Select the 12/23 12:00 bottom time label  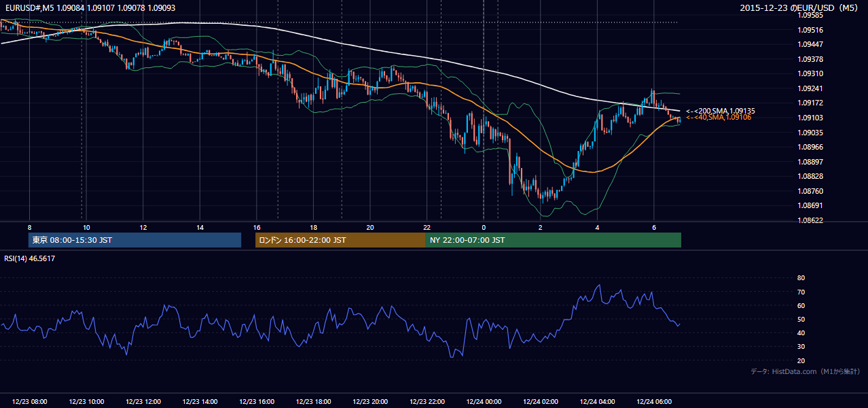pyautogui.click(x=143, y=402)
